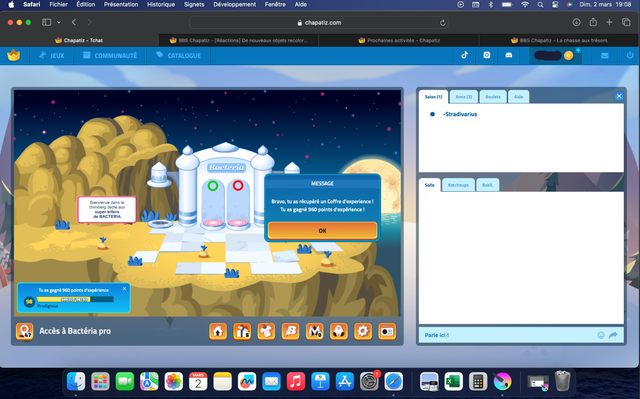The image size is (640, 399).
Task: Open the JEUX menu
Action: tap(52, 55)
